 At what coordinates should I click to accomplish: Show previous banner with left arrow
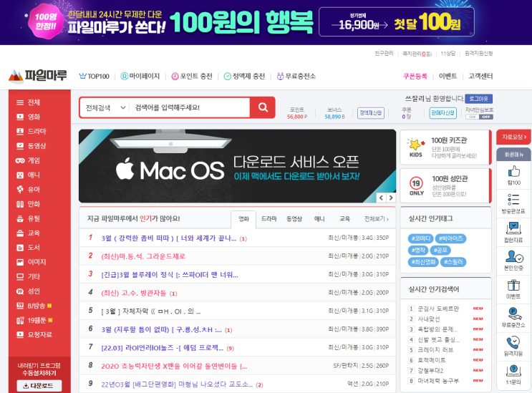click(382, 198)
